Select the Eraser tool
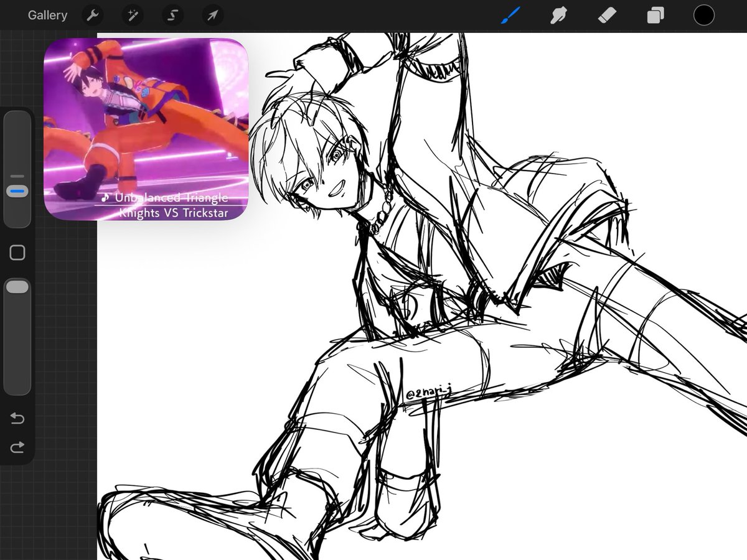The height and width of the screenshot is (560, 747). (x=607, y=16)
